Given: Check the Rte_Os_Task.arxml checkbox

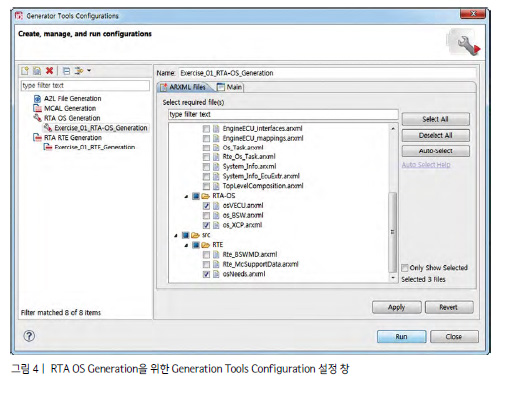Looking at the screenshot, I should [206, 157].
